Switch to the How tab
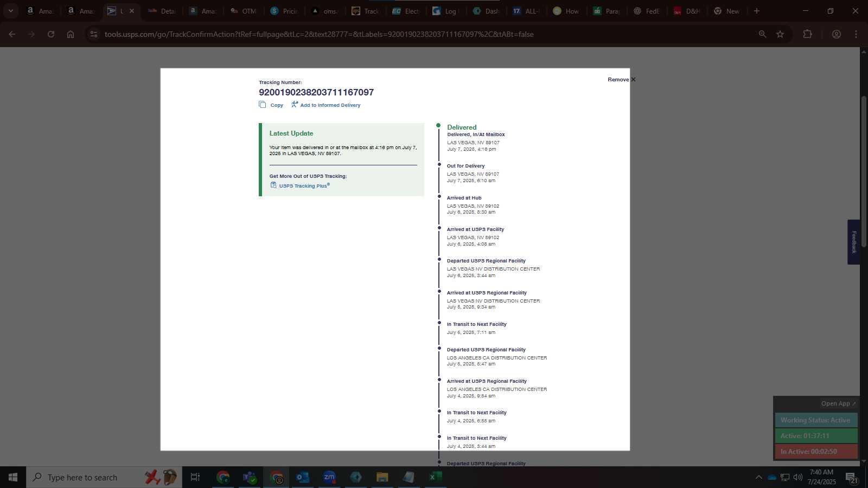 [567, 11]
